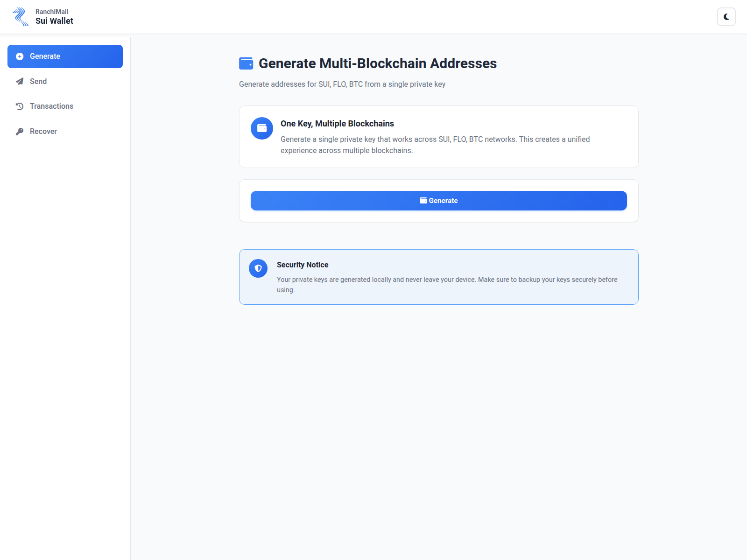747x560 pixels.
Task: Click the wallet icon beside page heading
Action: coord(246,63)
